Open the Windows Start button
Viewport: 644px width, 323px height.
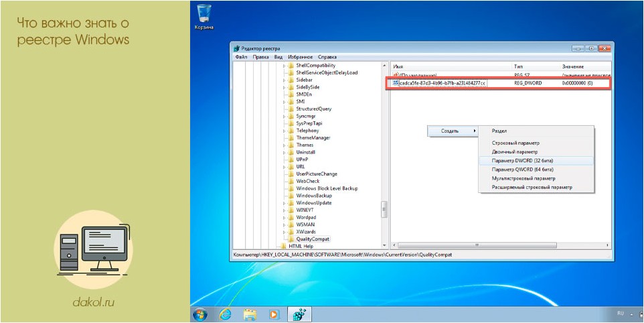click(200, 315)
